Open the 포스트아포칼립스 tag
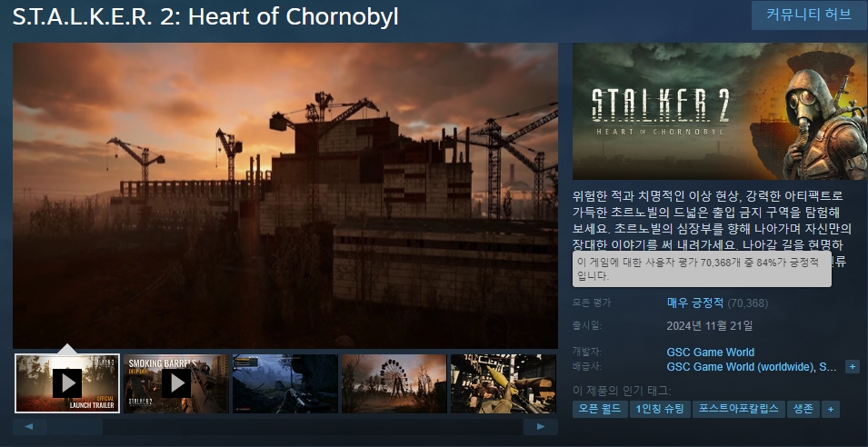Image resolution: width=868 pixels, height=447 pixels. point(738,410)
